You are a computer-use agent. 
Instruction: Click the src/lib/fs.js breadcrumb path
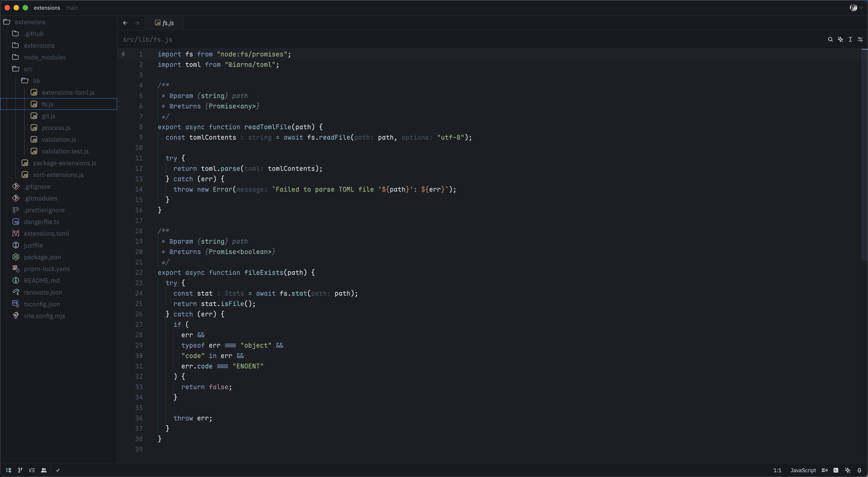point(148,39)
